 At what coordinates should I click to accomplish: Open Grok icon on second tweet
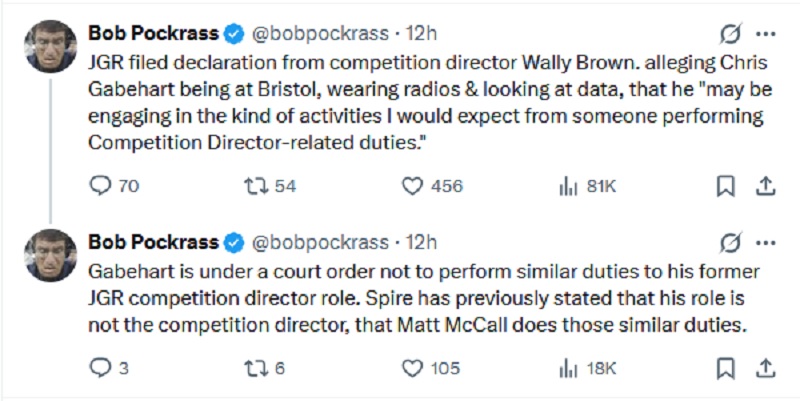731,243
